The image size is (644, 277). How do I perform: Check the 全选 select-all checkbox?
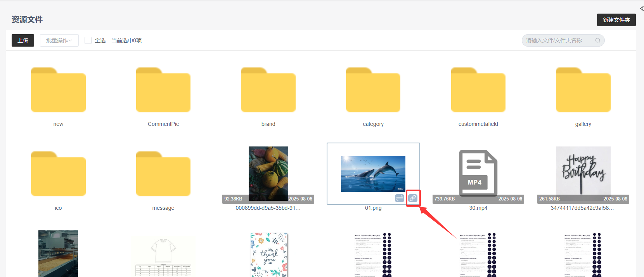point(88,40)
